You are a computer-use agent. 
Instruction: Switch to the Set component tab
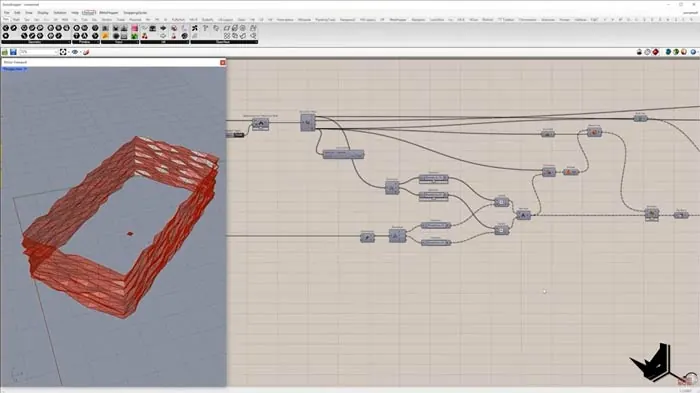coord(27,20)
